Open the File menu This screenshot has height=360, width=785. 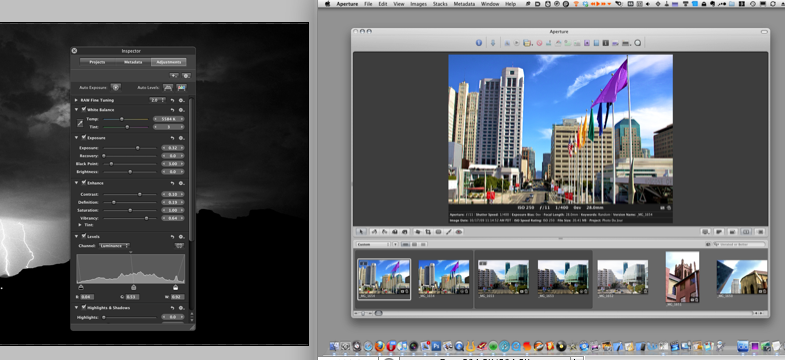[368, 4]
